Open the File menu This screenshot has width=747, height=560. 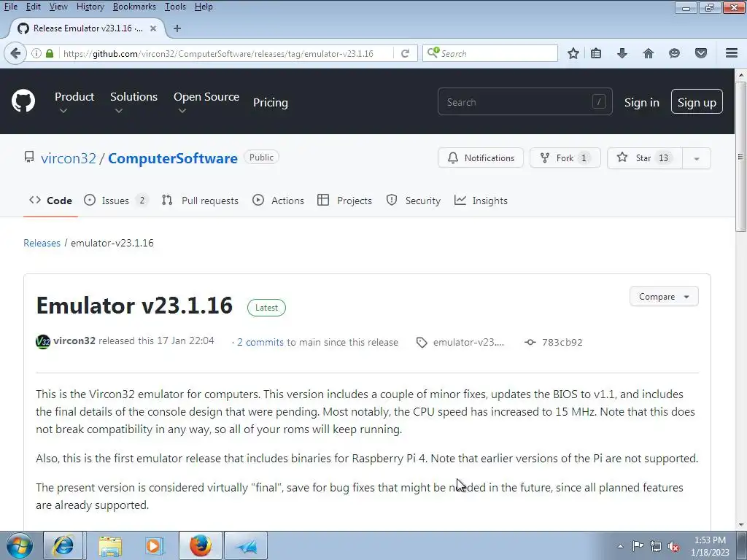pyautogui.click(x=10, y=7)
